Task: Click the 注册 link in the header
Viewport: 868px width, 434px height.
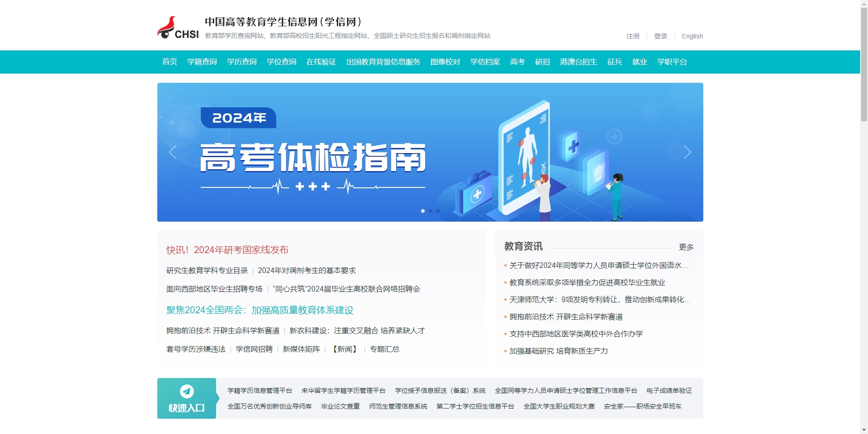Action: pyautogui.click(x=633, y=36)
